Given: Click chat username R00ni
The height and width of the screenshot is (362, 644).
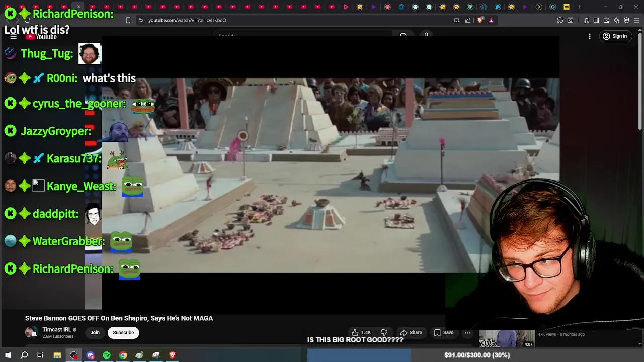Looking at the screenshot, I should coord(62,78).
